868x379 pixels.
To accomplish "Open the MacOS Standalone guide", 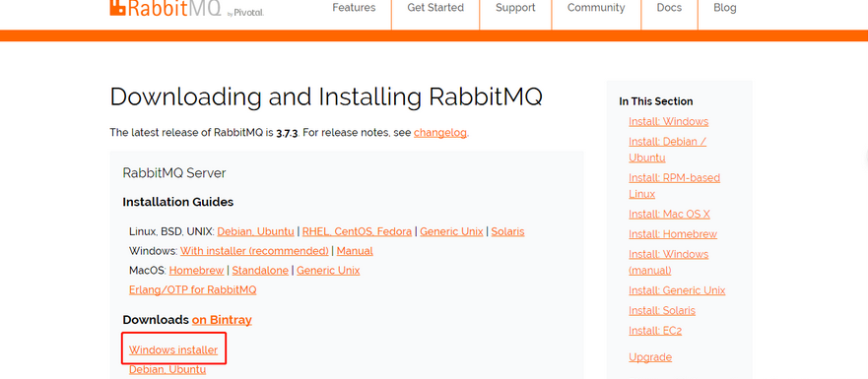I will pyautogui.click(x=260, y=270).
